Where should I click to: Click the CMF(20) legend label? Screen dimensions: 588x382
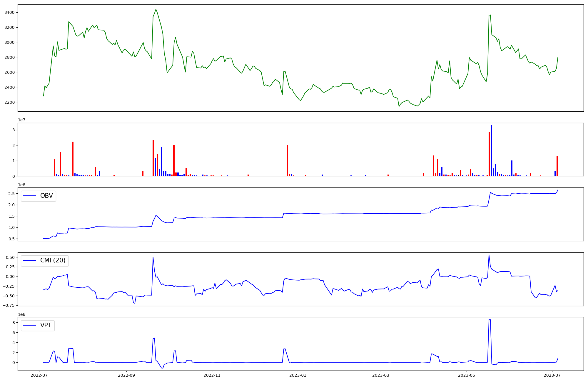53,261
